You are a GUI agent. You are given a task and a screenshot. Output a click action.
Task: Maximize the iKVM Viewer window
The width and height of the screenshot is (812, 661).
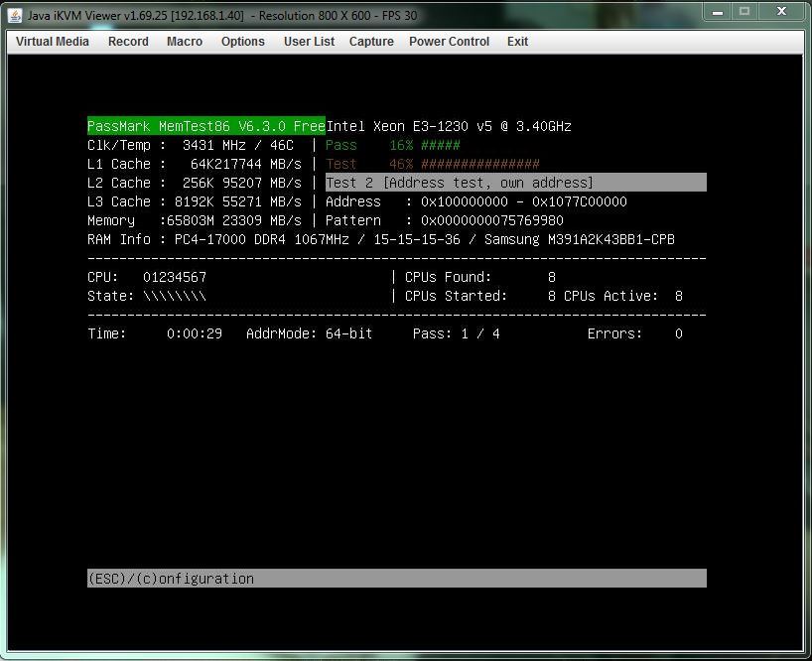click(744, 11)
